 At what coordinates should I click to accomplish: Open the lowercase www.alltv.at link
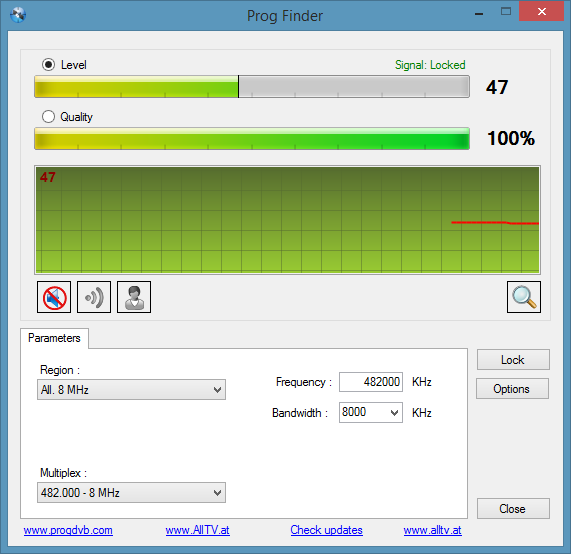coord(432,530)
